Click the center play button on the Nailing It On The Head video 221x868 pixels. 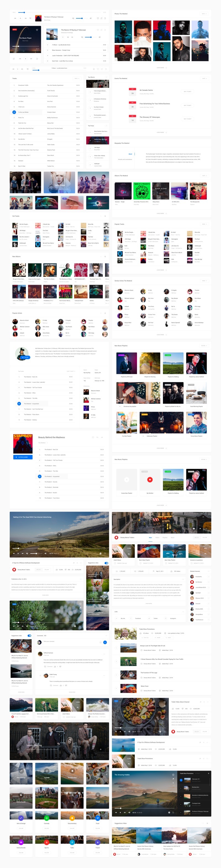click(59, 534)
